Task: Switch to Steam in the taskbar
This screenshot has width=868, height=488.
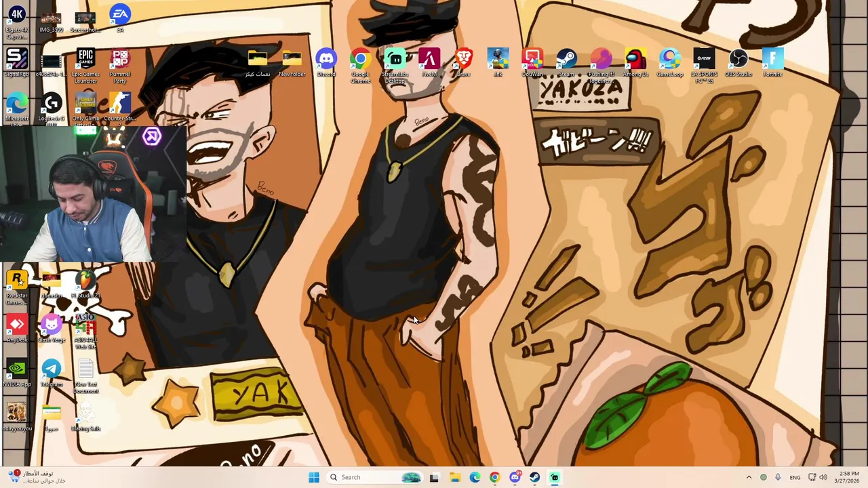Action: click(x=535, y=477)
